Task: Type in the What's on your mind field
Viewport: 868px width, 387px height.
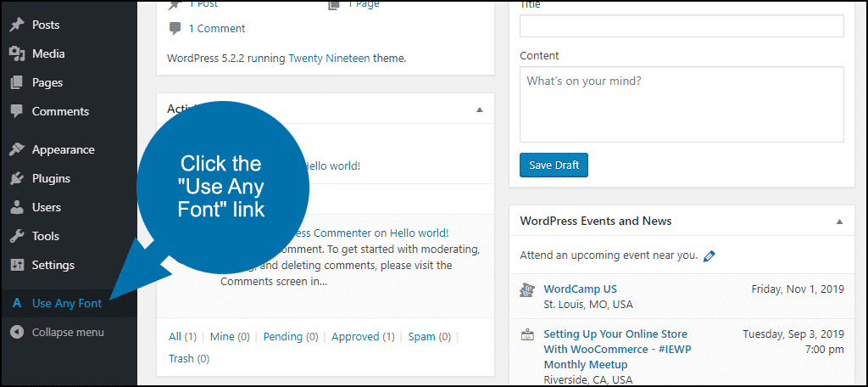Action: (x=682, y=104)
